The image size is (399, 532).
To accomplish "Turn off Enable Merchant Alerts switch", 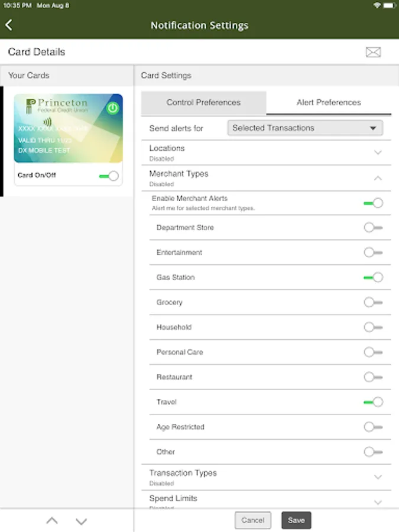I will pos(374,203).
